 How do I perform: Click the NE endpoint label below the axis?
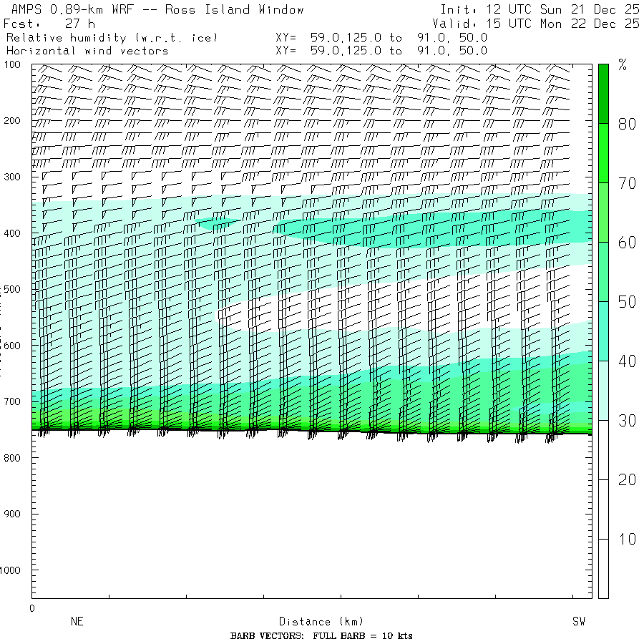(x=77, y=622)
